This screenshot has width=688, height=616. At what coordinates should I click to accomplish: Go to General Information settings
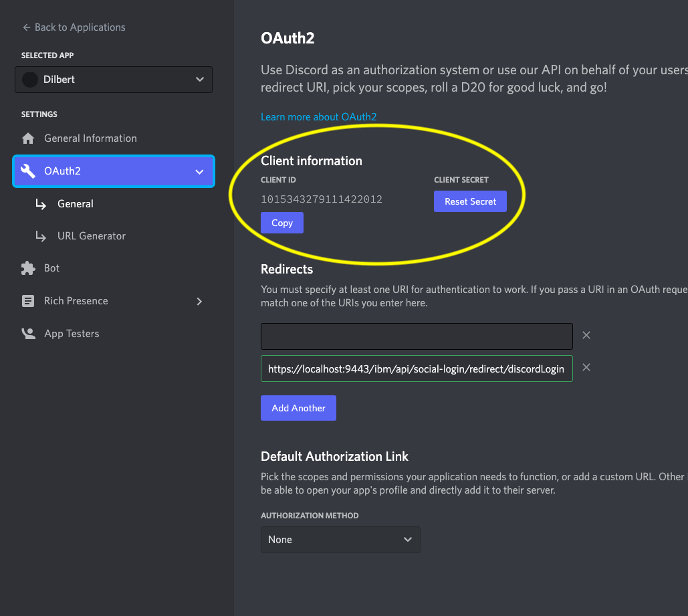pos(90,138)
